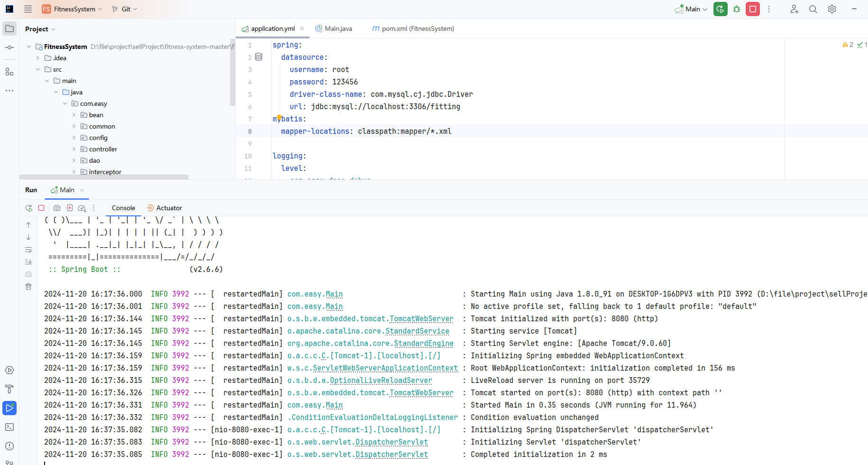This screenshot has height=465, width=868.
Task: Open the Structure tool window
Action: point(9,72)
